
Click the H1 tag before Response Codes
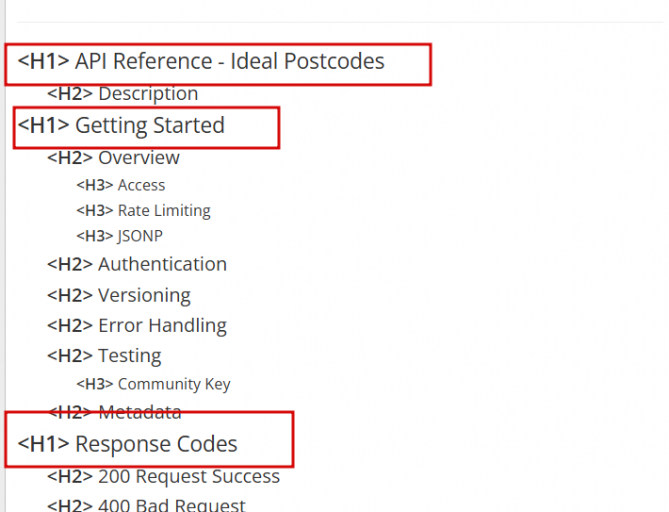tap(44, 444)
